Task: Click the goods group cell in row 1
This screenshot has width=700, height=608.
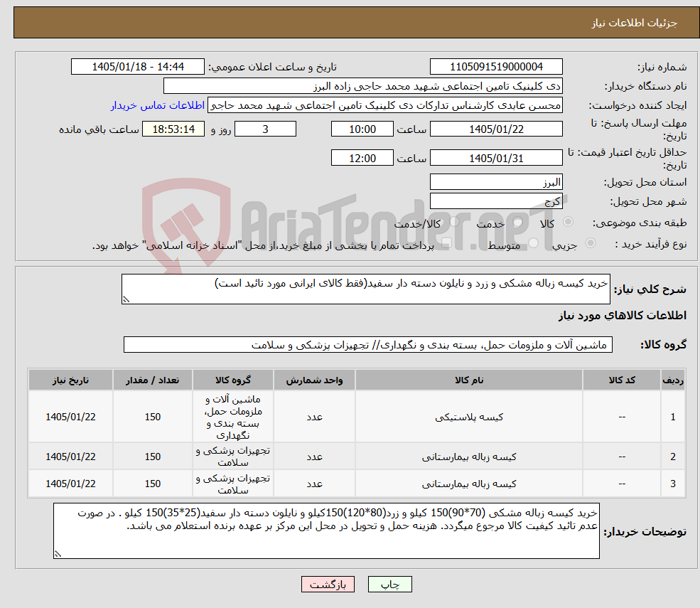Action: pos(233,417)
